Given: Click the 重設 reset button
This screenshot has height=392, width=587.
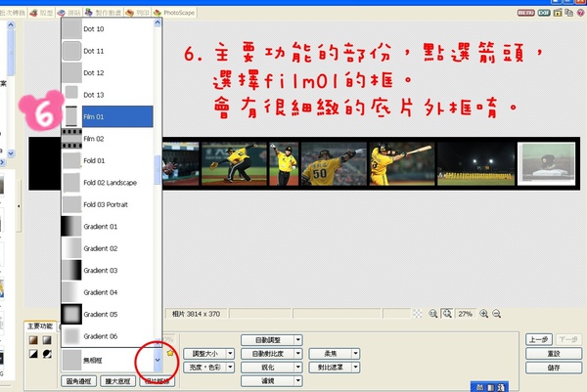Looking at the screenshot, I should 554,354.
